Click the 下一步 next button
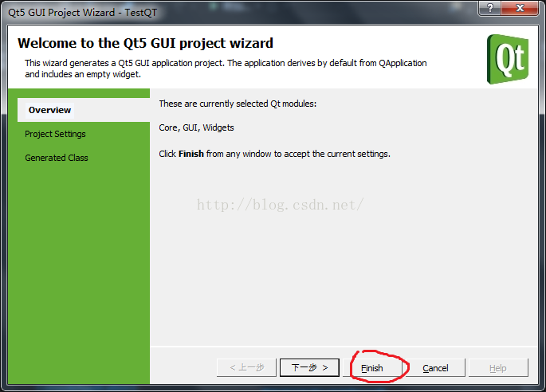The image size is (546, 392). tap(309, 367)
